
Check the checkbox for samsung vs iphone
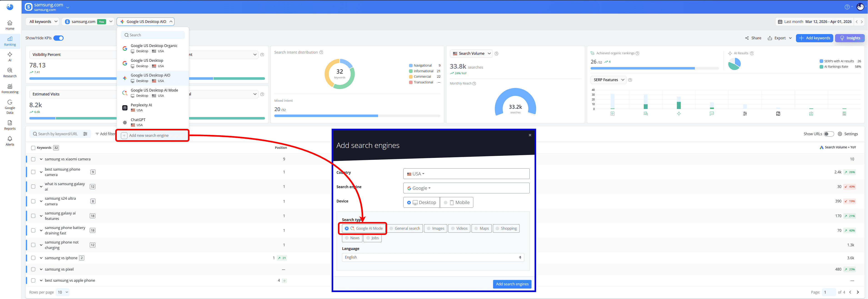coord(33,258)
